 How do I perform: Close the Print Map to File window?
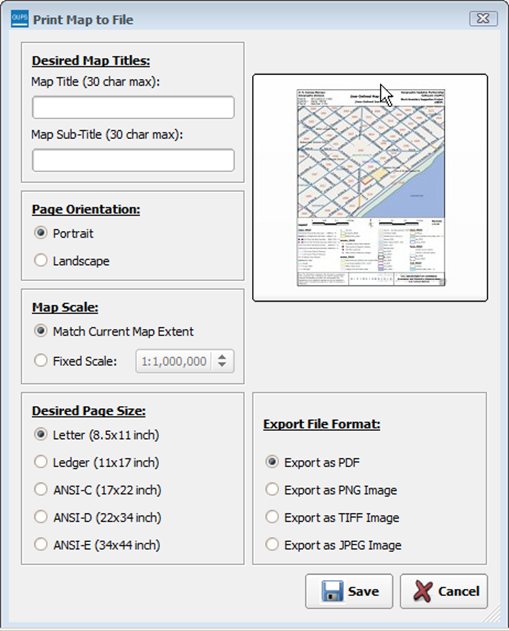coord(483,19)
